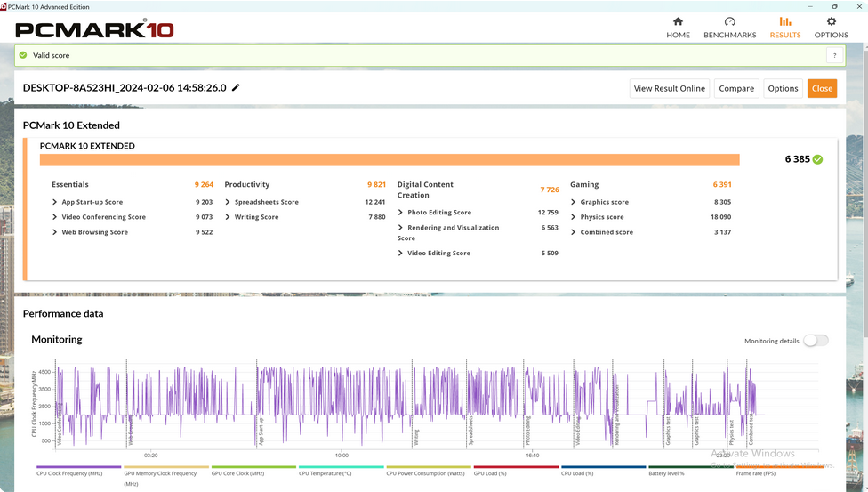Image resolution: width=868 pixels, height=492 pixels.
Task: Click the Options button beside Compare
Action: [783, 88]
